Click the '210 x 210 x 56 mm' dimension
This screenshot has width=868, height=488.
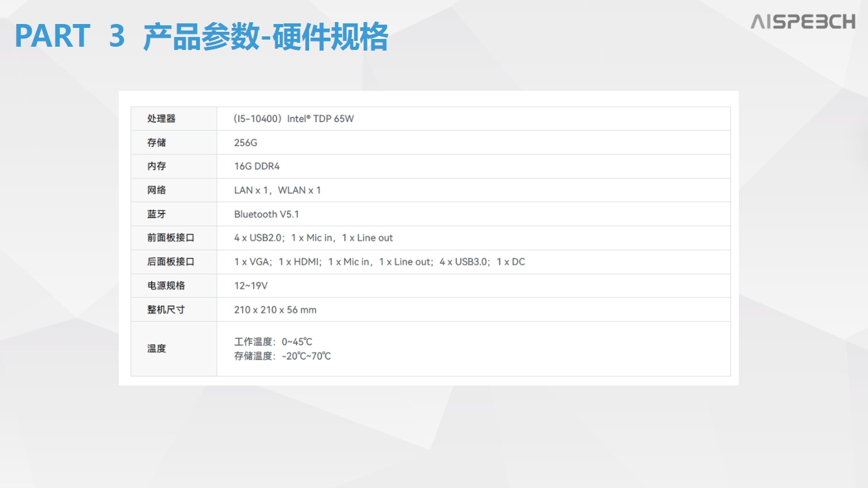coord(275,310)
